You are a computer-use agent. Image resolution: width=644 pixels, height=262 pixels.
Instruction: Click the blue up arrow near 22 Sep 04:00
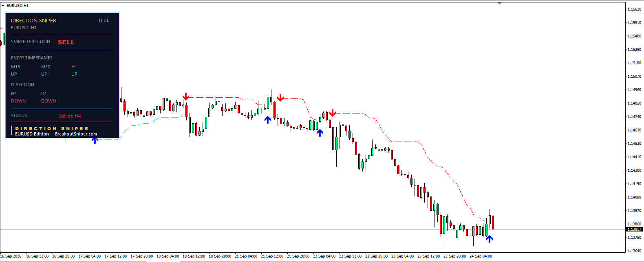(320, 133)
